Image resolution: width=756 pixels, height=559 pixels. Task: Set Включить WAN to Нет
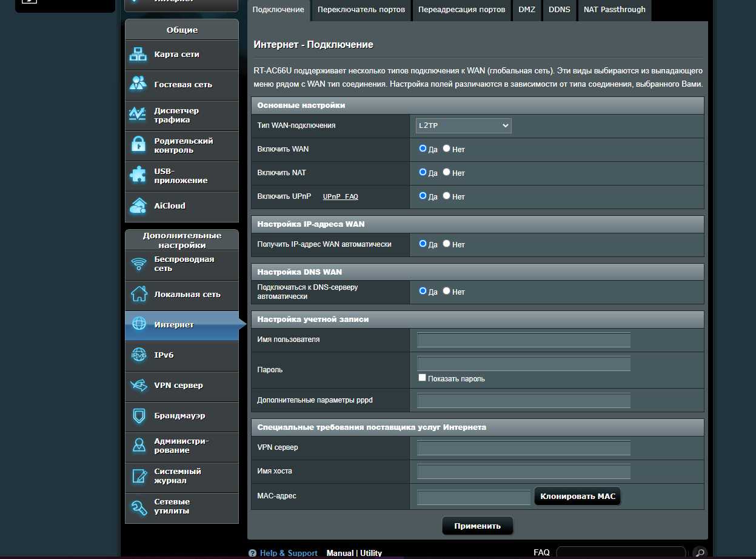pos(447,149)
